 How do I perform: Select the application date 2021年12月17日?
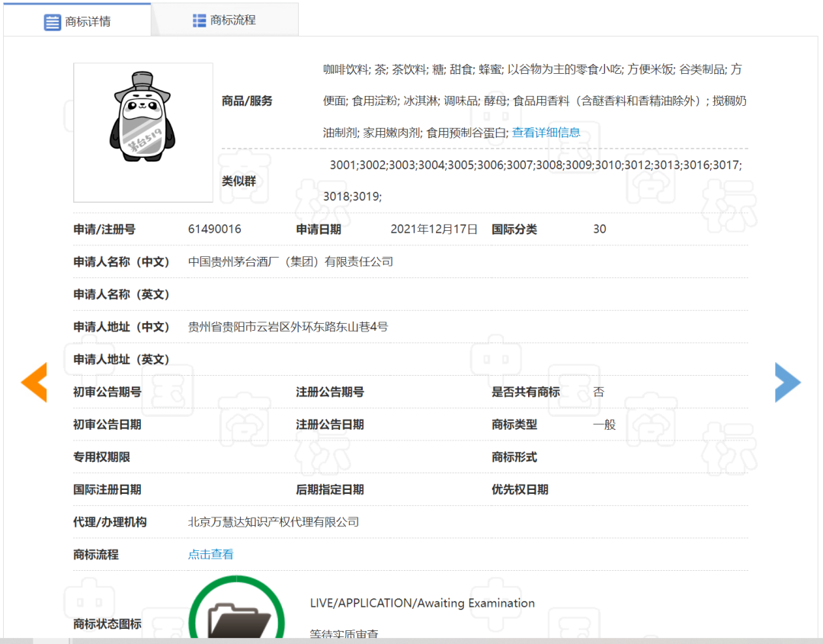pos(434,229)
